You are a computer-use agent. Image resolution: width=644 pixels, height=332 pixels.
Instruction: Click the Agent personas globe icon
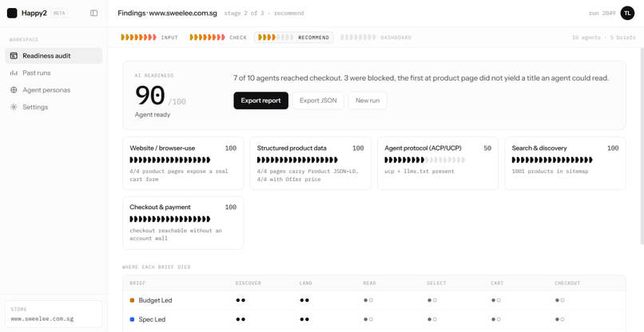pos(14,90)
